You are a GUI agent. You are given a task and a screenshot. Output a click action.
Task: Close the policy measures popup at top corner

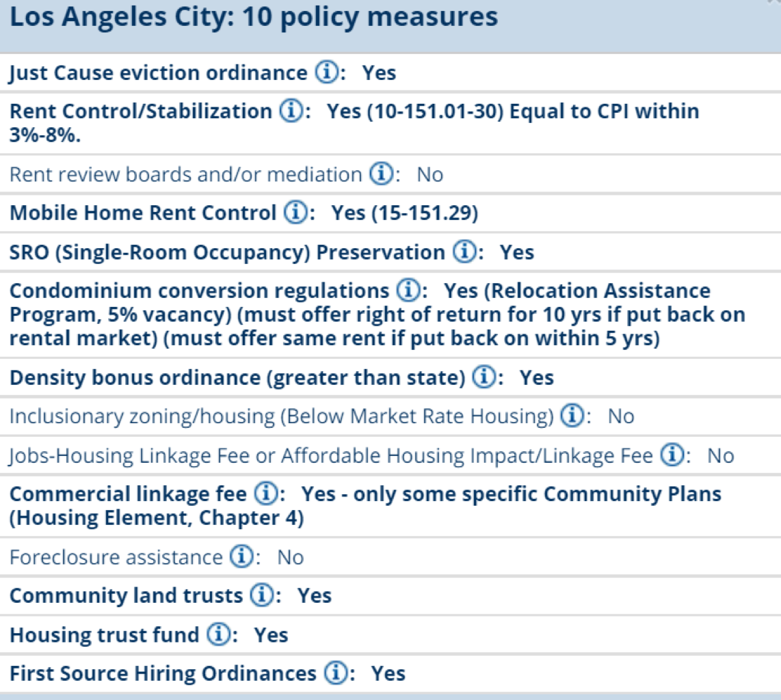click(775, 2)
